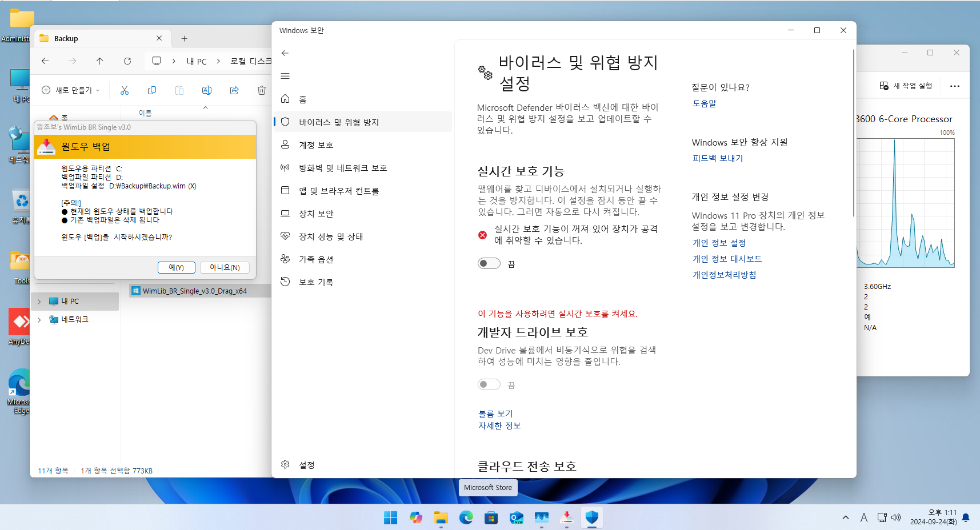Click the CPU usage graph in Task Manager
The height and width of the screenshot is (530, 980).
click(x=905, y=203)
